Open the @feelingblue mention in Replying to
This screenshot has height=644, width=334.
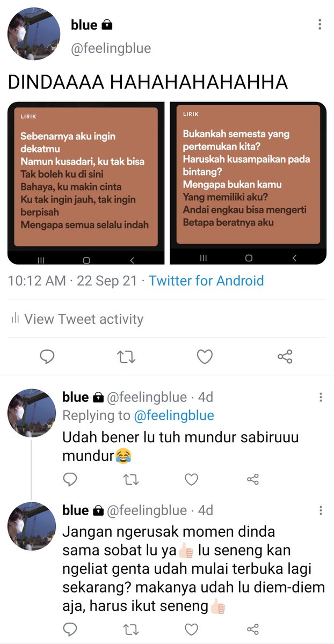[174, 415]
